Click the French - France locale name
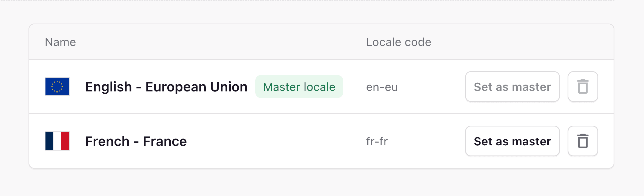The height and width of the screenshot is (196, 644). (136, 141)
